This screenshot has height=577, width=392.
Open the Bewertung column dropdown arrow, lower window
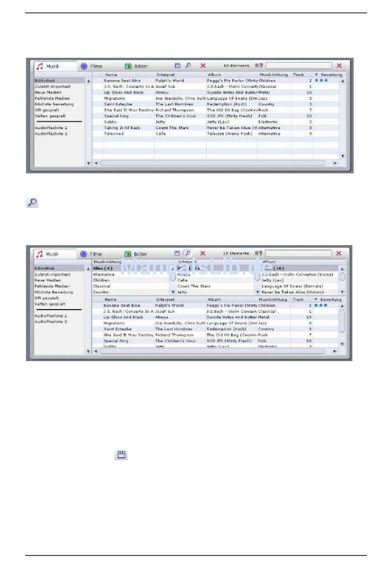316,300
